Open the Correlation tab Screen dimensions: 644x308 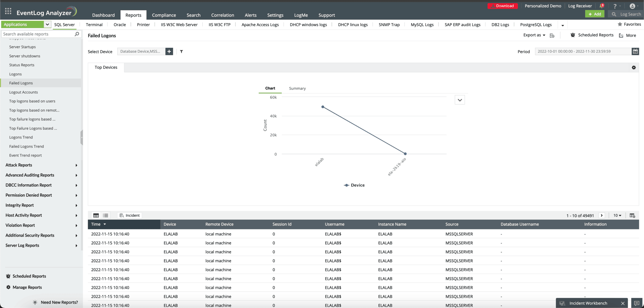click(223, 15)
